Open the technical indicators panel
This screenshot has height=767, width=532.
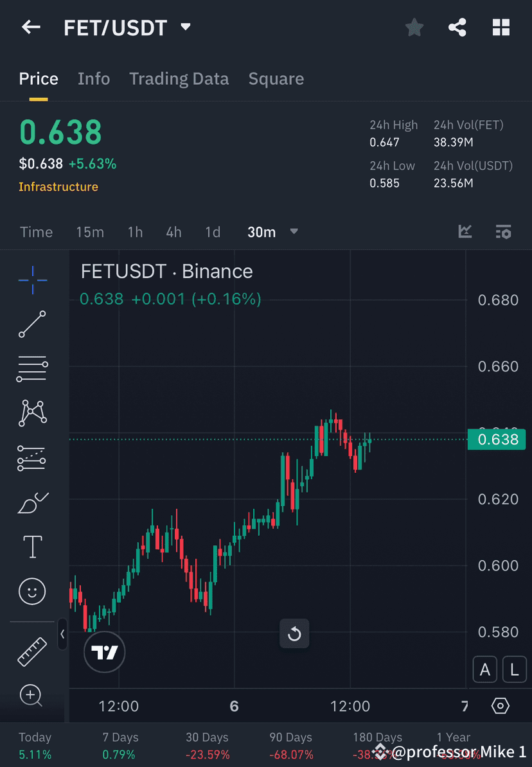tap(465, 232)
